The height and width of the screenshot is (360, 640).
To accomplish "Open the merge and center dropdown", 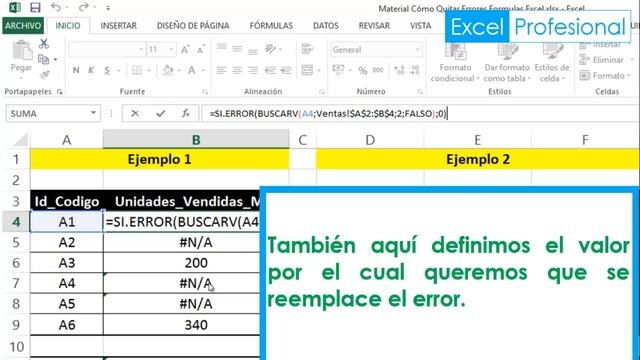I will tap(319, 71).
